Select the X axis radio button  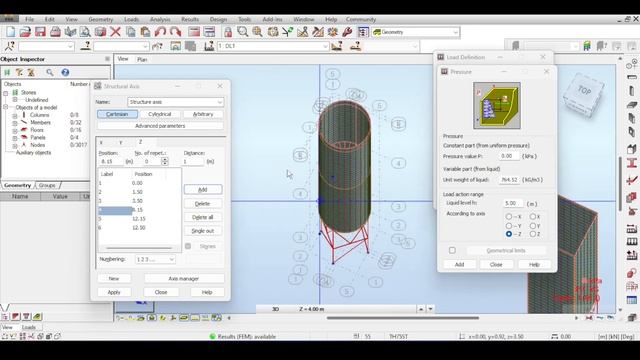pyautogui.click(x=533, y=216)
